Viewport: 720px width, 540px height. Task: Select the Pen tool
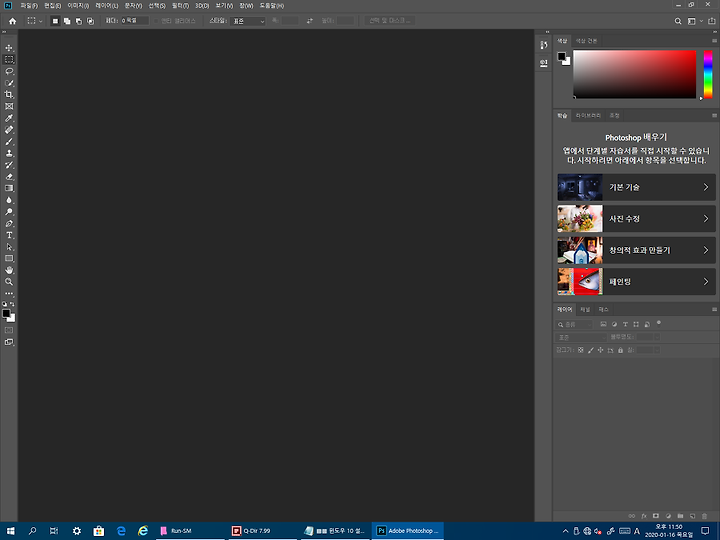tap(9, 224)
